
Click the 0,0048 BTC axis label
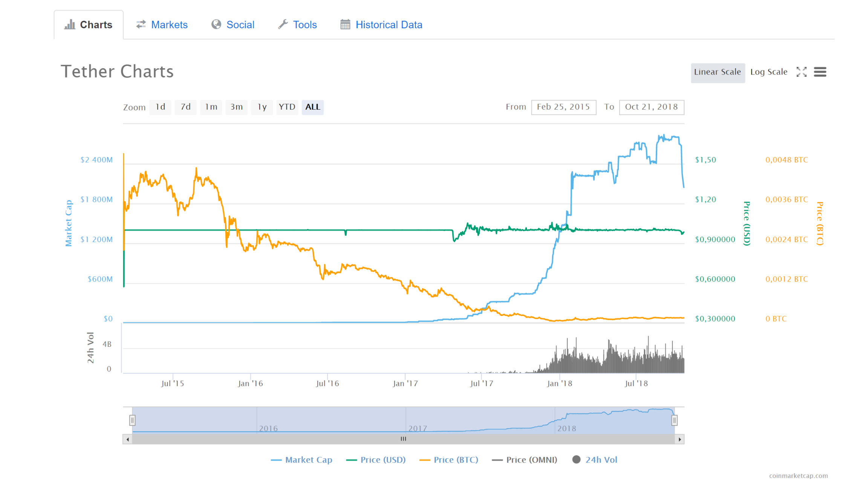pos(787,160)
